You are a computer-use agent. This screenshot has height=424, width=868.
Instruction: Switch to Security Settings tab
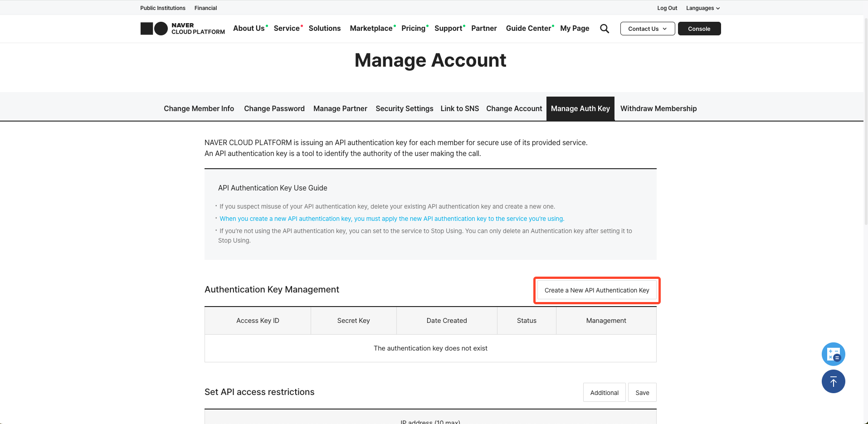pyautogui.click(x=405, y=108)
